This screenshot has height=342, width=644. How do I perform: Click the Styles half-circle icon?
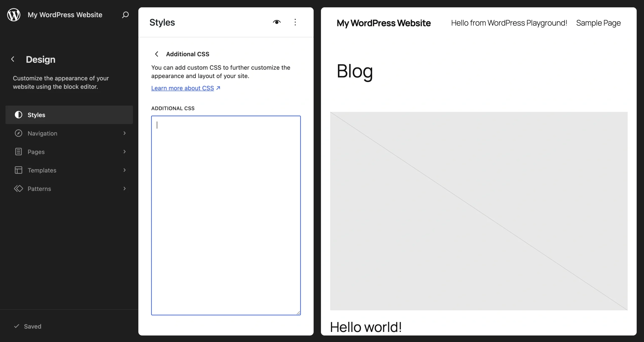pos(18,115)
